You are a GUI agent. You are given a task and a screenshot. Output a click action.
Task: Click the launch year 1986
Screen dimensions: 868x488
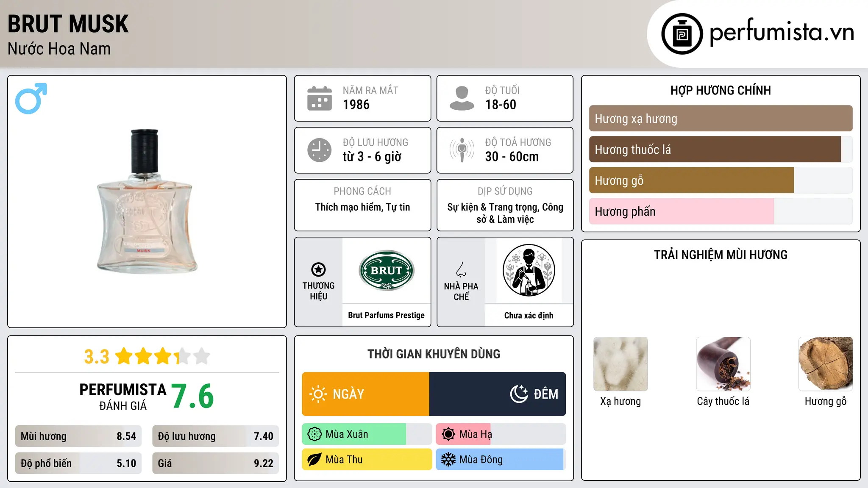point(356,105)
